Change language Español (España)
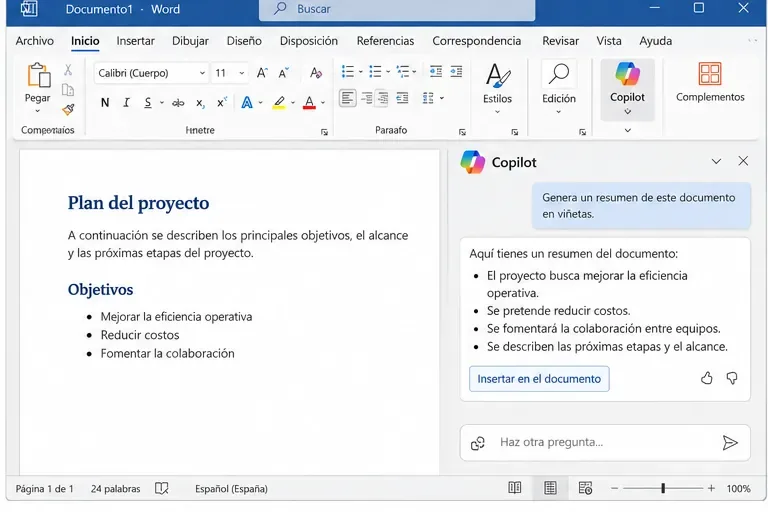The height and width of the screenshot is (512, 768). (231, 488)
